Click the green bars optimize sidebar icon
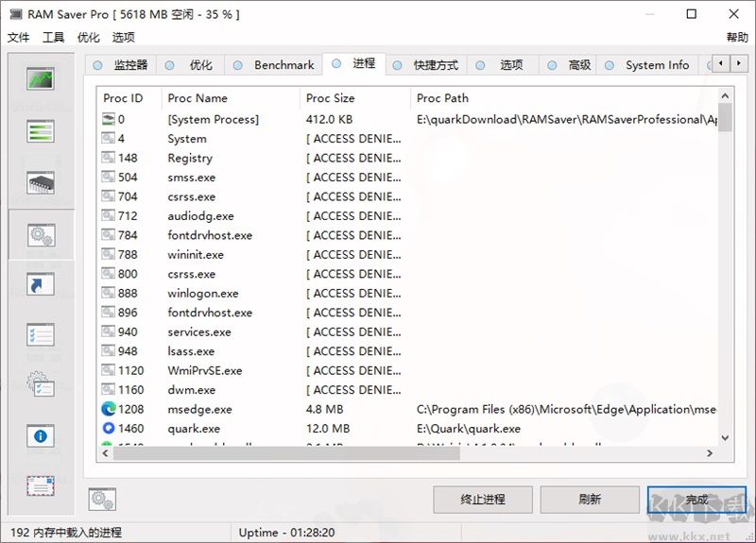 pos(41,131)
